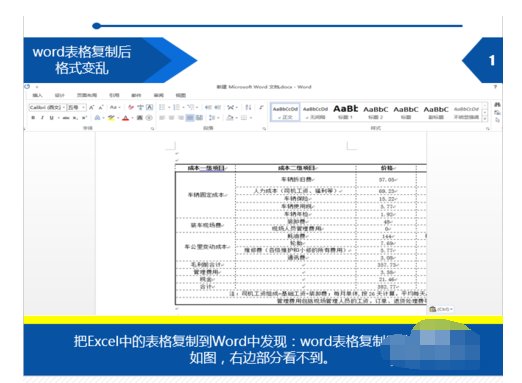Image resolution: width=522 pixels, height=383 pixels.
Task: Open the Page Layout ribbon tab
Action: (87, 95)
